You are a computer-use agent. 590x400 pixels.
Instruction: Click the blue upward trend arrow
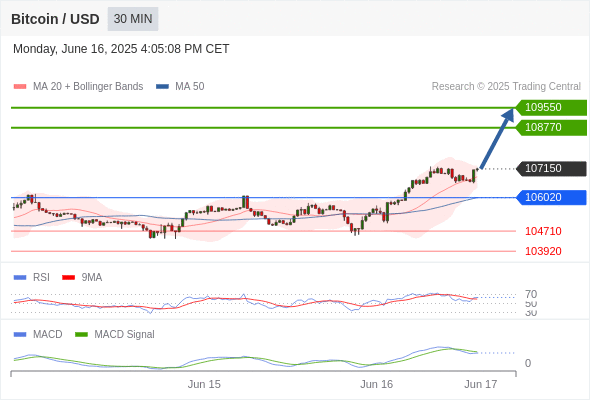point(497,138)
